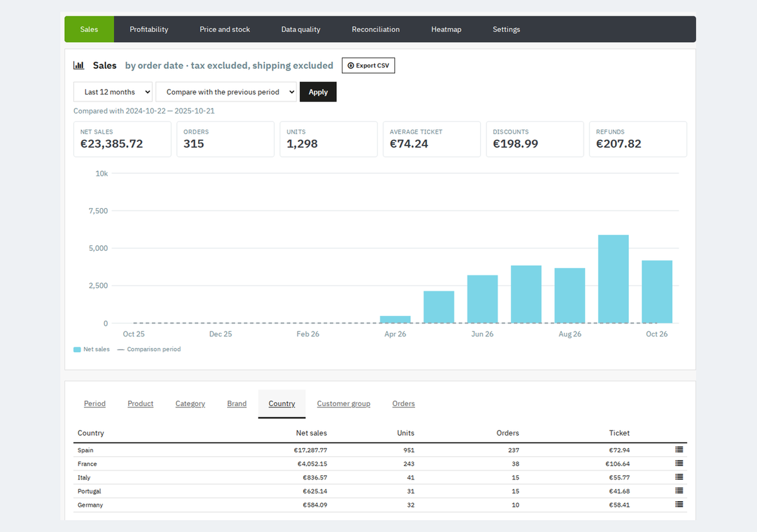This screenshot has height=532, width=757.
Task: Show the Product breakdown tab
Action: pos(141,404)
